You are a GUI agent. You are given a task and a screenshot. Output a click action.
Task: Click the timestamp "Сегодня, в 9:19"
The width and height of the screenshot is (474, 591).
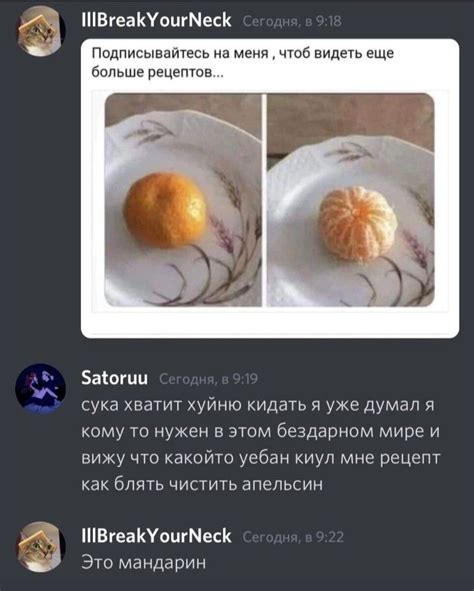click(209, 379)
